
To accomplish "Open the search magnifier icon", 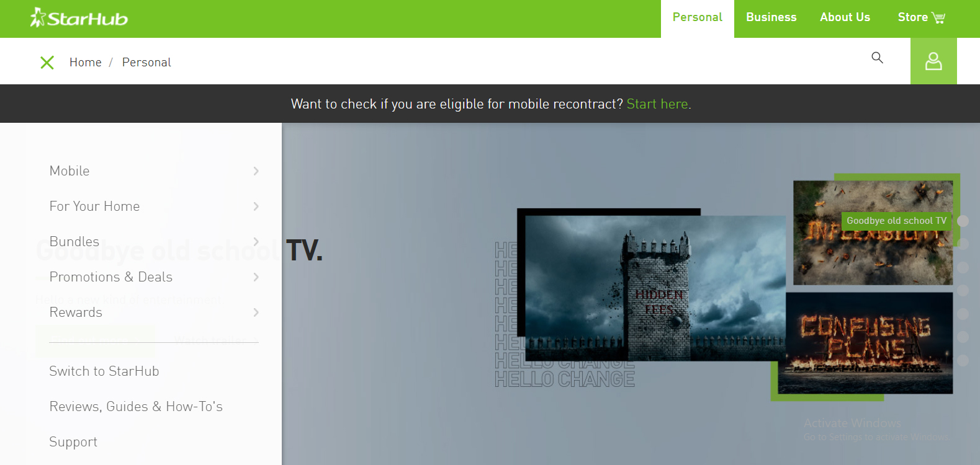I will point(877,58).
